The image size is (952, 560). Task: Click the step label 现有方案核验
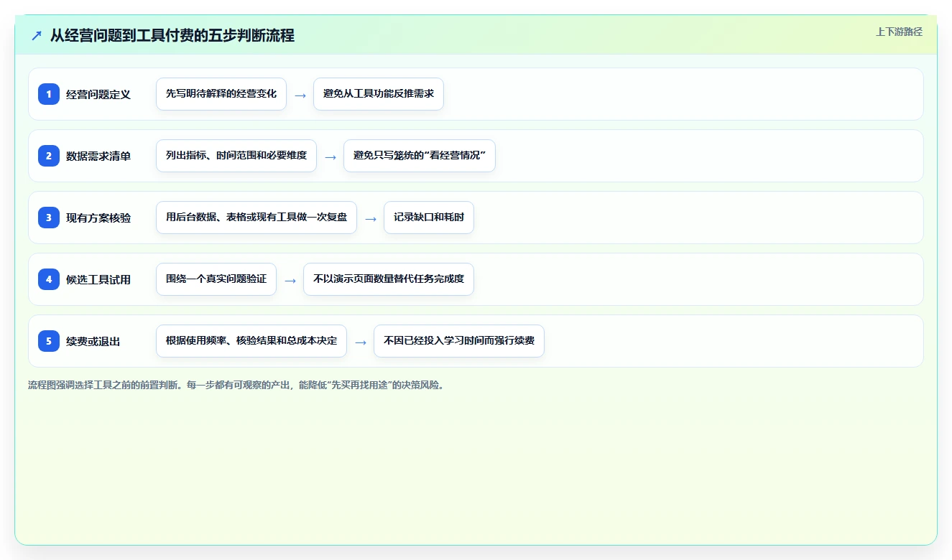tap(98, 218)
